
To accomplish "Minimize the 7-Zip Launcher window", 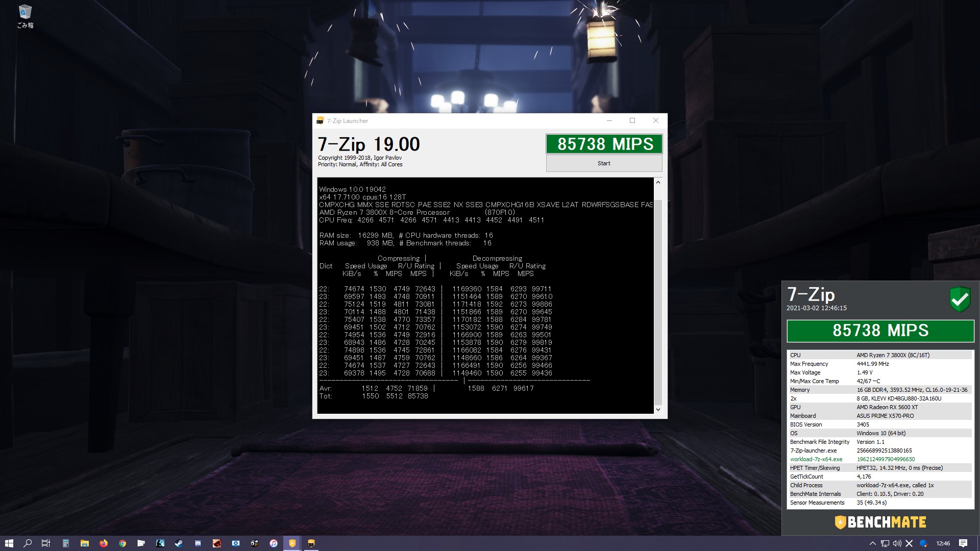I will tap(609, 121).
